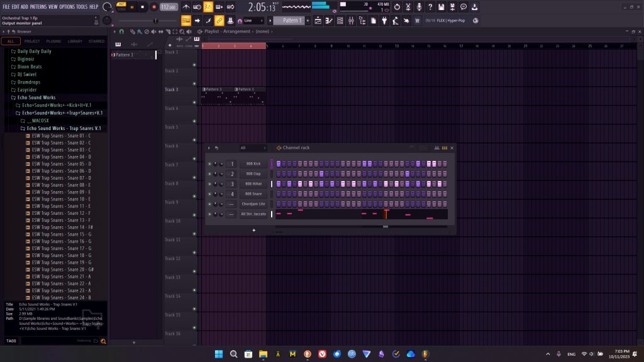Toggle mute light for Track 1

point(194,65)
